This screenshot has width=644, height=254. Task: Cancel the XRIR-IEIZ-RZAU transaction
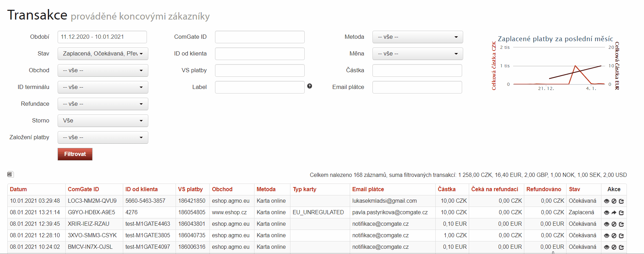(x=614, y=224)
